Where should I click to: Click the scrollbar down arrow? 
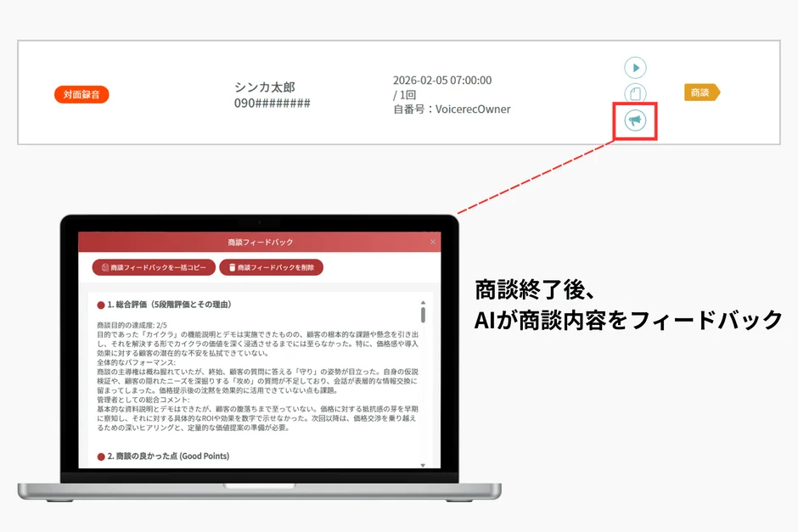click(422, 463)
